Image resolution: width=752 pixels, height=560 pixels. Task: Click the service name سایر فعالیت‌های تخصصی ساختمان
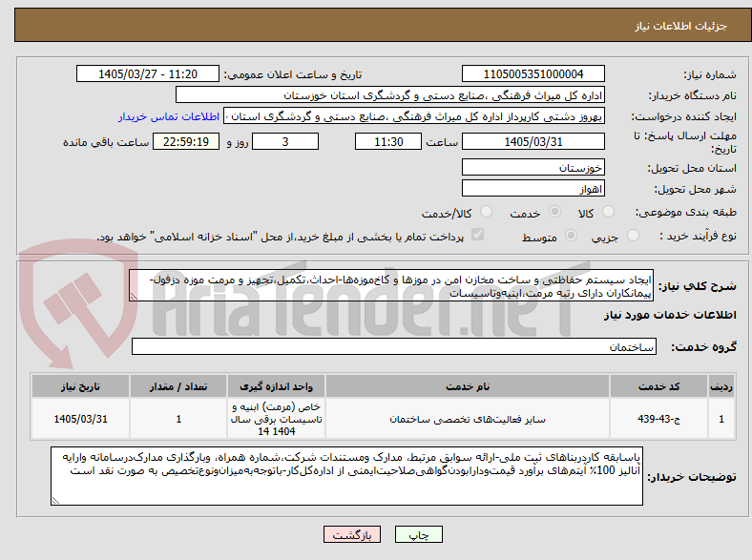tap(468, 420)
